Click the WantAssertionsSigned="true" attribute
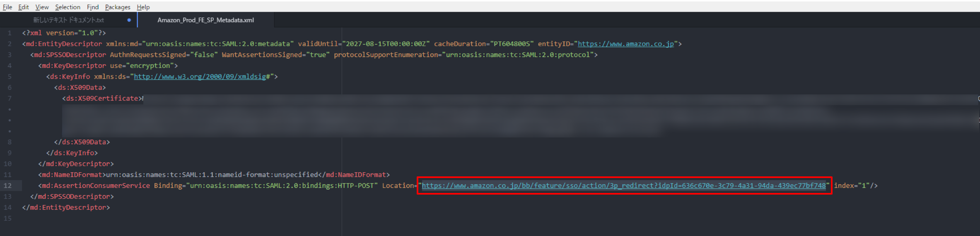The image size is (980, 236). (275, 55)
